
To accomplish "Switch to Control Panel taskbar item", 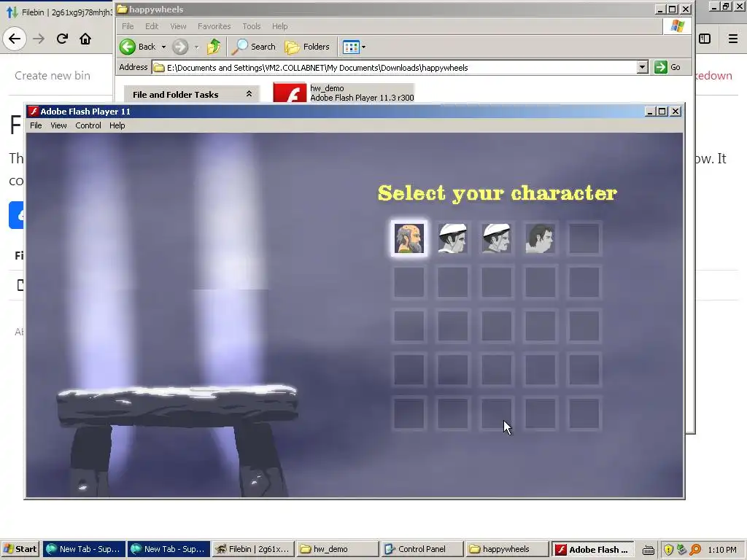I will [422, 549].
